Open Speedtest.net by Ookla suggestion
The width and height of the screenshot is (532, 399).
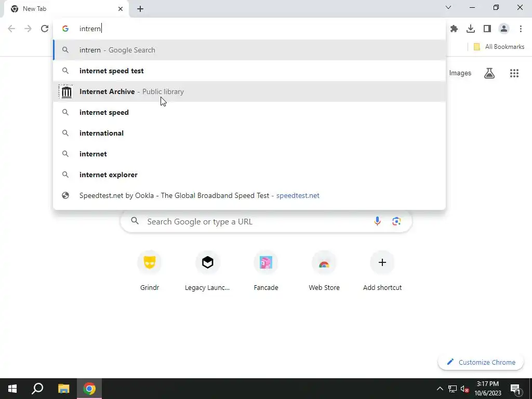tap(249, 195)
